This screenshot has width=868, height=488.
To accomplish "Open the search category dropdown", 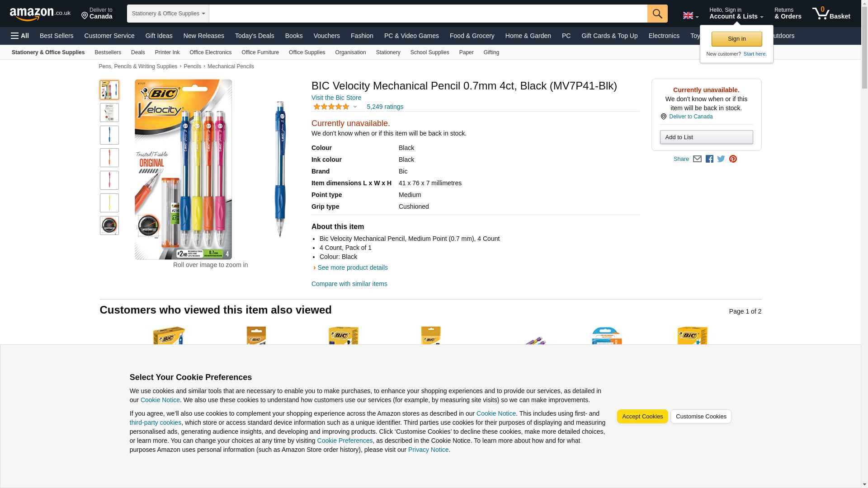I will [168, 14].
